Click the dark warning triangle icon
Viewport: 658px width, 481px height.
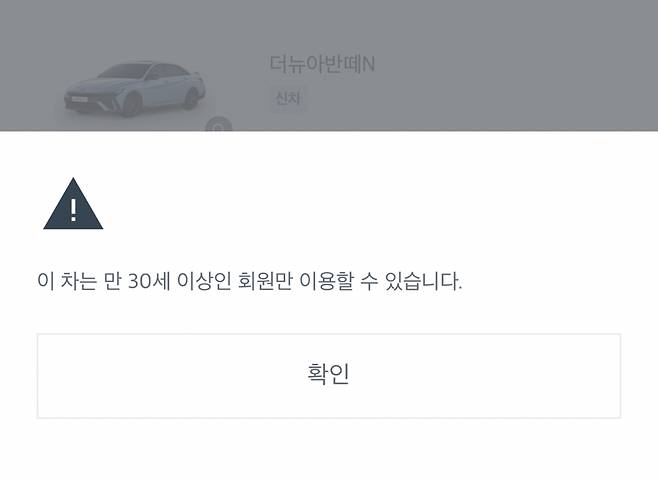(73, 204)
